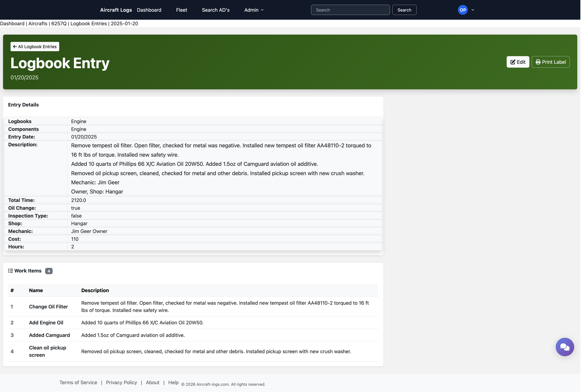Screen dimensions: 581x392
Task: Click the Help footer link
Action: (x=173, y=383)
